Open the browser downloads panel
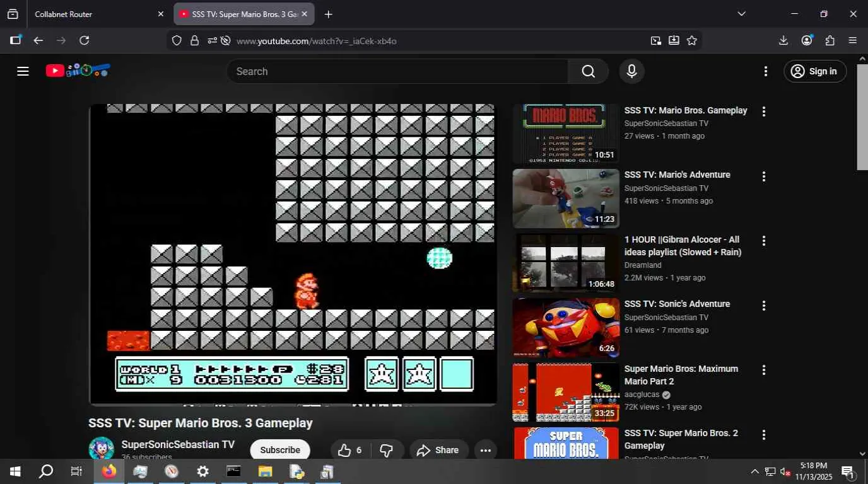 tap(783, 40)
